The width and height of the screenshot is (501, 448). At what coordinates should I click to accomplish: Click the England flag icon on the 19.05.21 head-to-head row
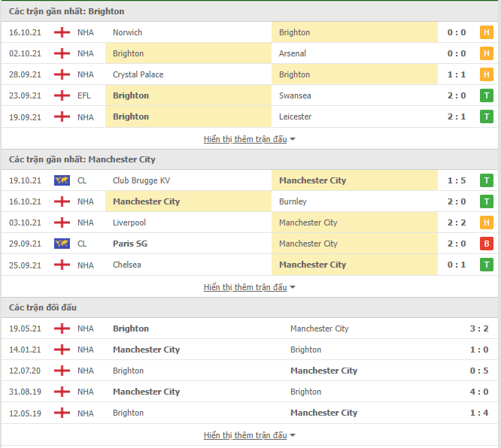62,328
